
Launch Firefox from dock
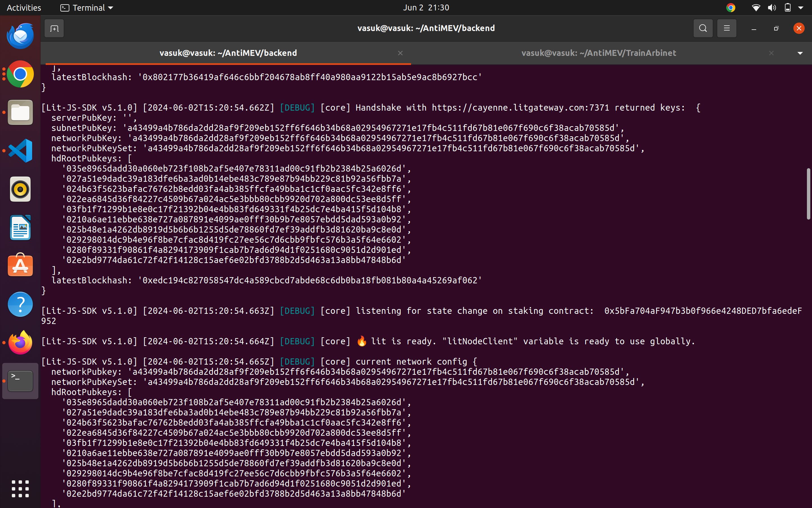coord(21,342)
